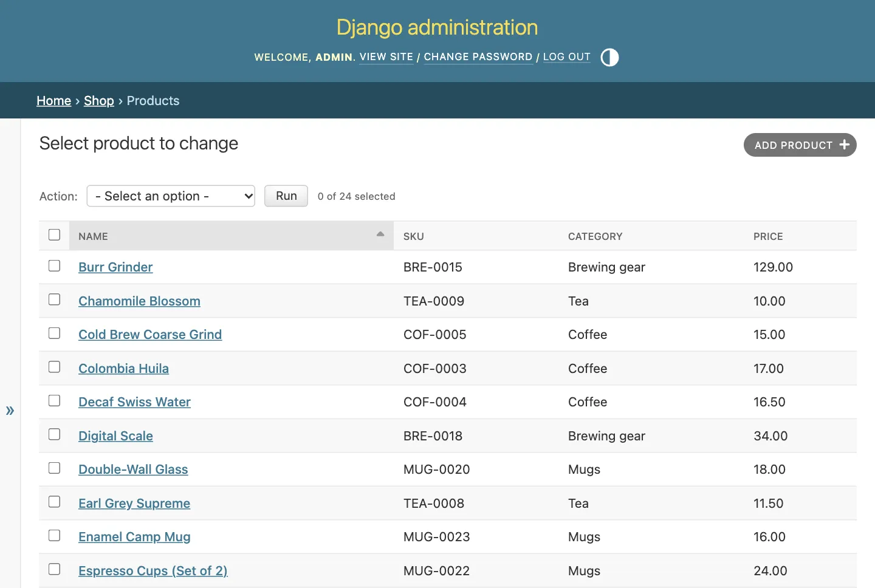Tick the Enamel Camp Mug checkbox
The width and height of the screenshot is (875, 588).
[x=55, y=536]
